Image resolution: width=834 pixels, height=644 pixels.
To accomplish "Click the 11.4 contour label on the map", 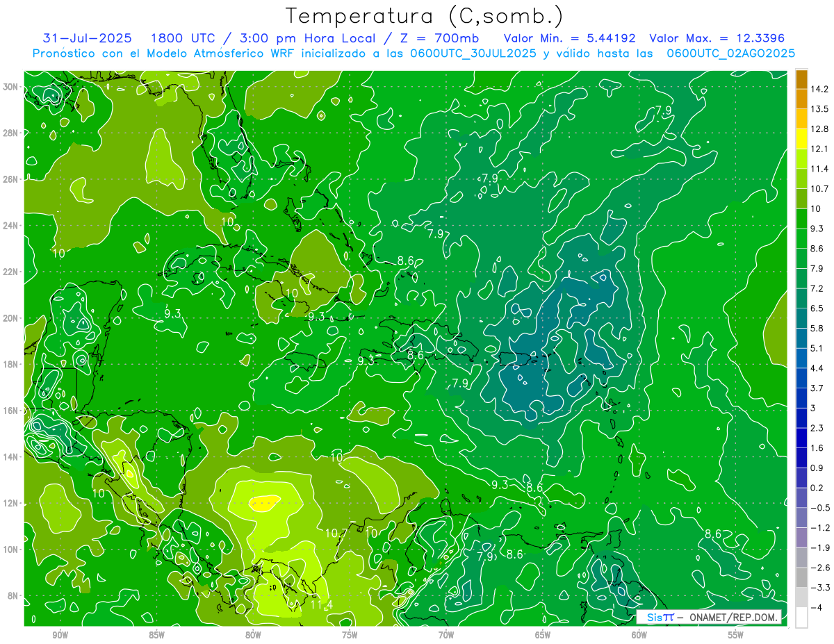I will point(321,604).
